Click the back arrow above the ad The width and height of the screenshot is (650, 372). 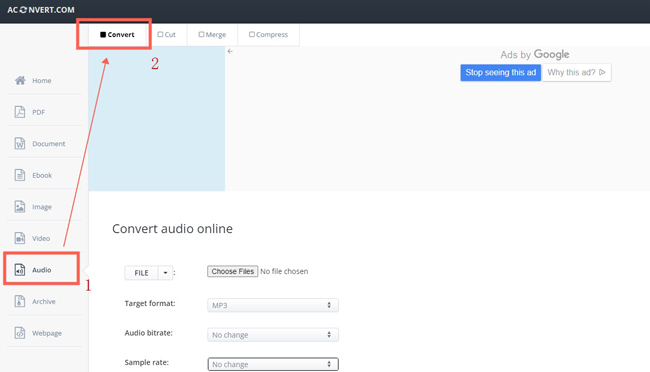(x=230, y=51)
